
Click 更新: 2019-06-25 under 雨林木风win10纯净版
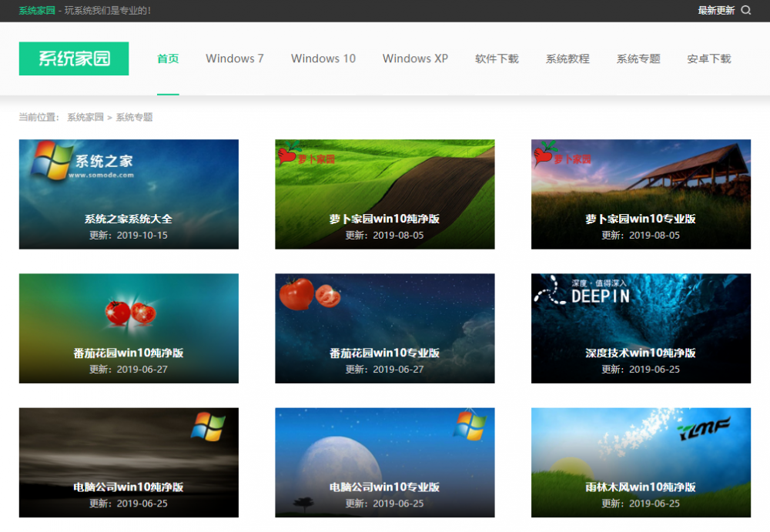pyautogui.click(x=641, y=504)
